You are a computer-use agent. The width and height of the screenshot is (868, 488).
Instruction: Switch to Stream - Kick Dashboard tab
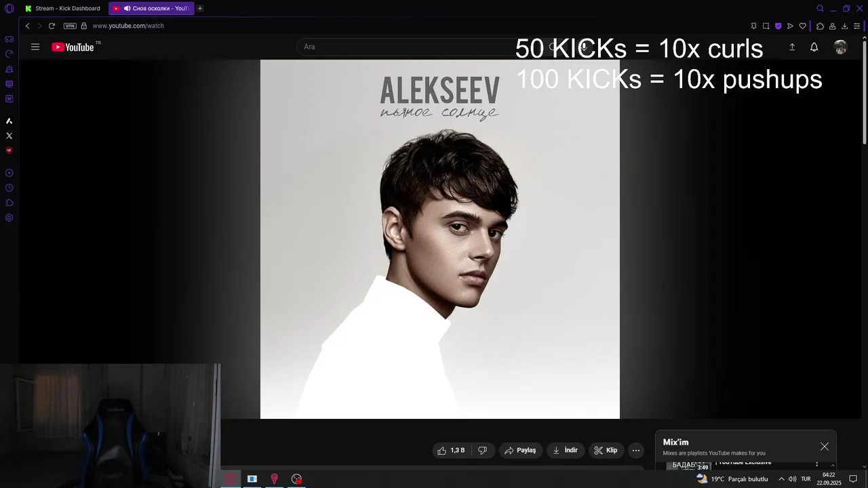[x=63, y=8]
